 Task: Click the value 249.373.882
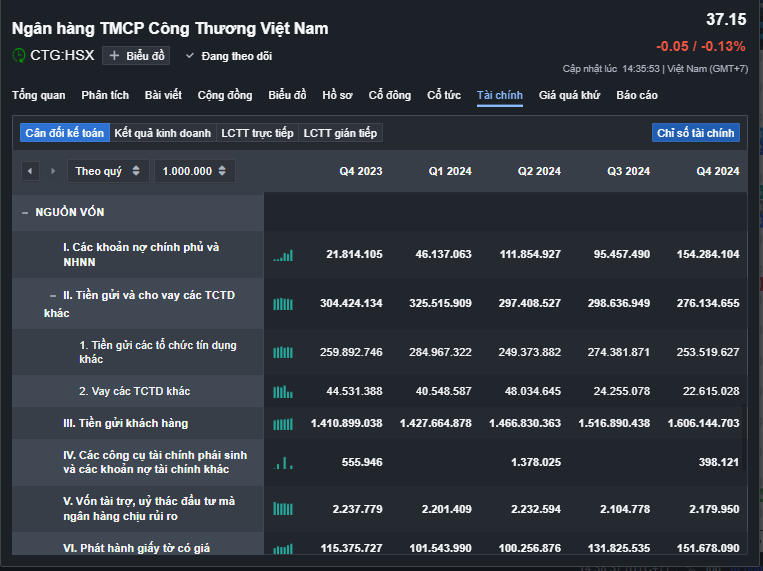coord(529,352)
